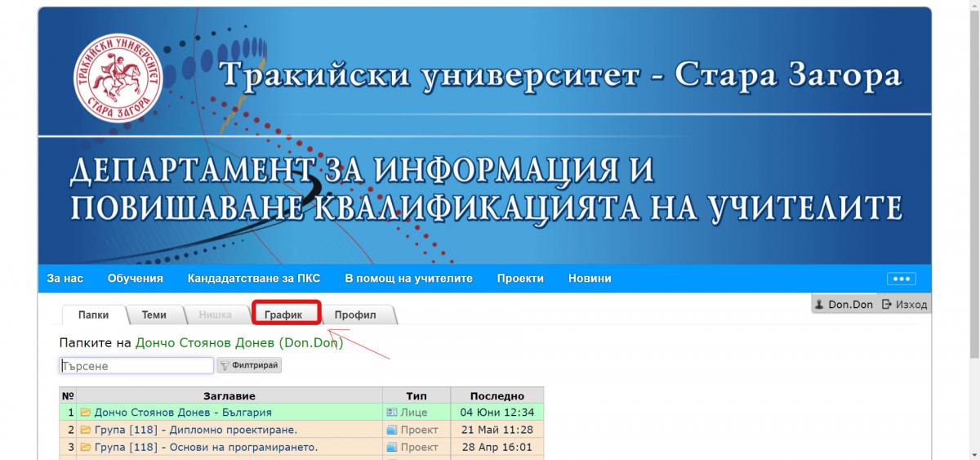Click the date cell 21 Май 11:28
Screen dimensions: 980x460
point(497,430)
